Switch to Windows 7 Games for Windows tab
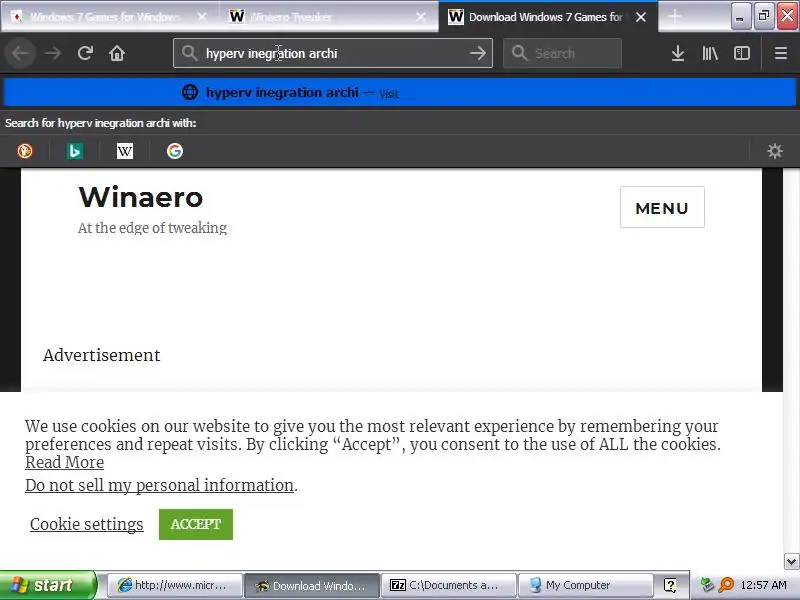The image size is (800, 600). (x=109, y=17)
